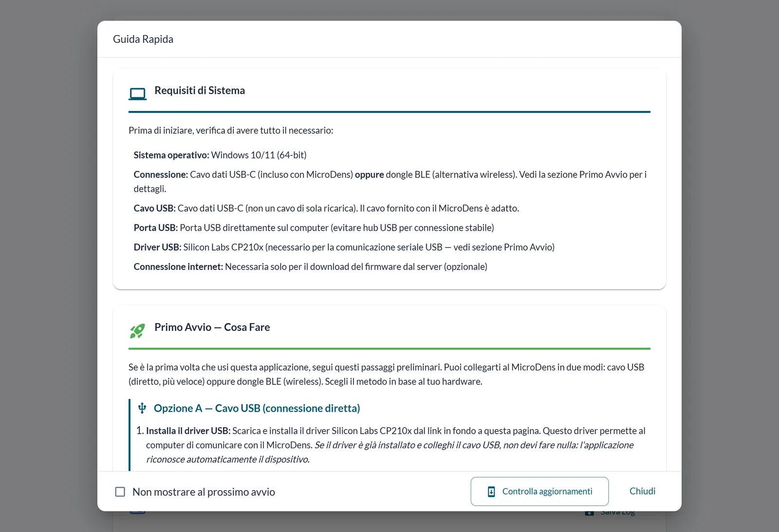The image size is (779, 532).
Task: Click the 'Non mostrare al prossimo avvio' label text
Action: [204, 492]
